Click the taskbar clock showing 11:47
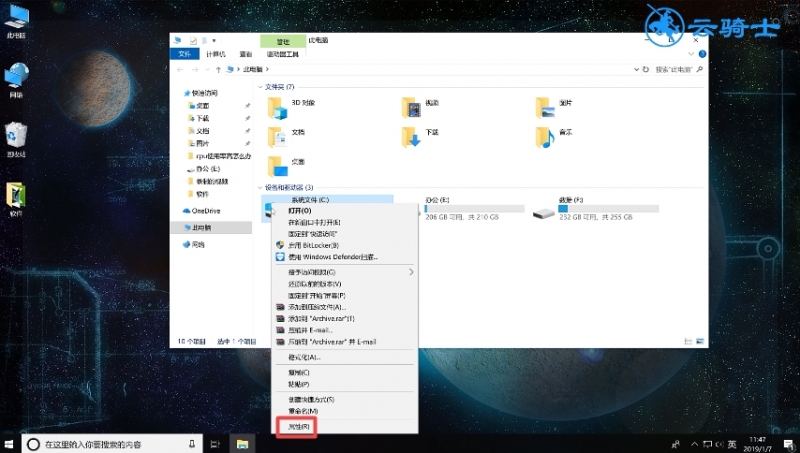 tap(758, 444)
